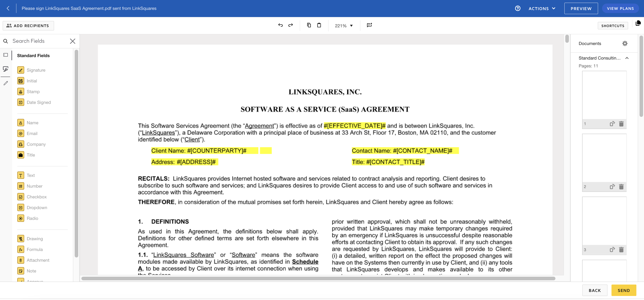Delete page 3 with trash icon
644x300 pixels.
click(x=621, y=250)
